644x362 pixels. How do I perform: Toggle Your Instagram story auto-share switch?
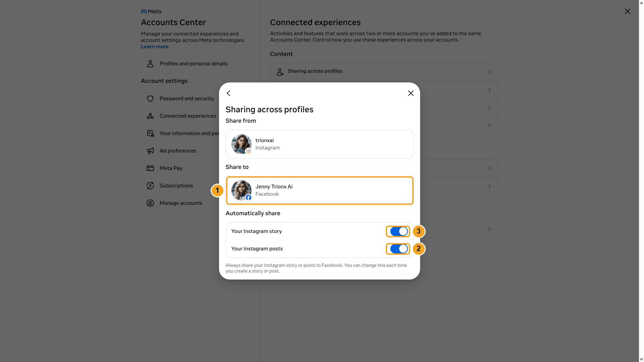pos(399,231)
